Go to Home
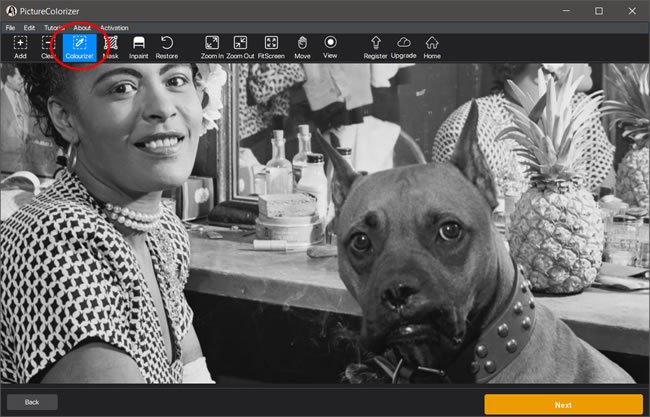 click(432, 47)
